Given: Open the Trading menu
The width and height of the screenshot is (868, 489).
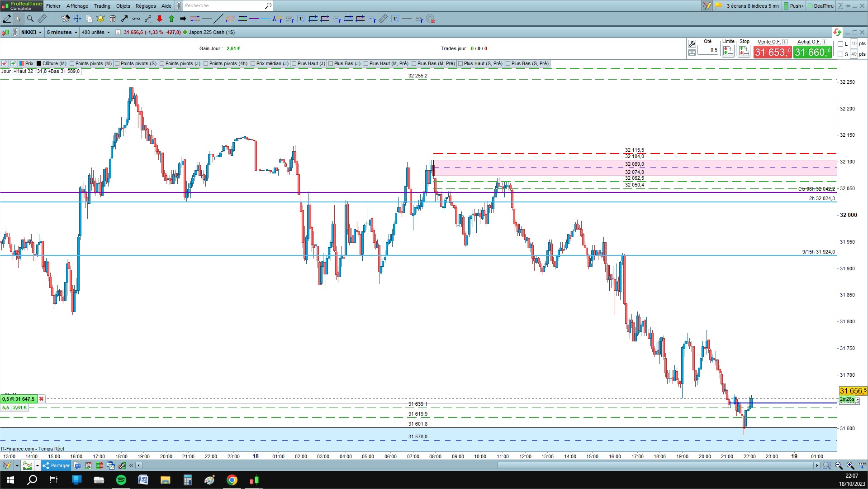Looking at the screenshot, I should pyautogui.click(x=102, y=6).
